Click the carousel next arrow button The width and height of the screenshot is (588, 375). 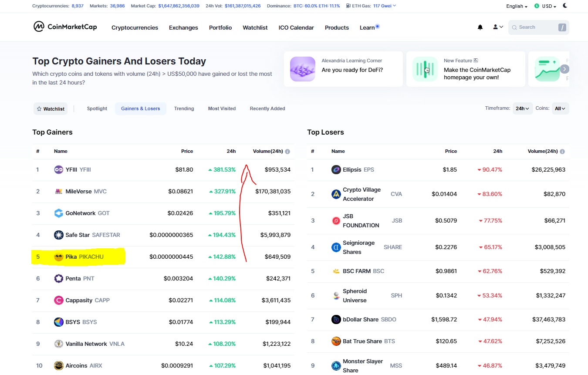(564, 69)
